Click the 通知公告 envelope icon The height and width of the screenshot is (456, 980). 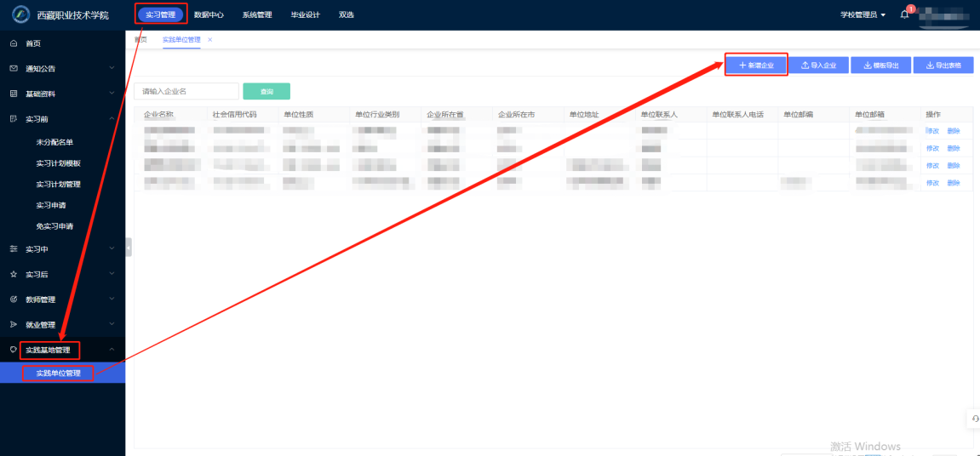(x=14, y=69)
